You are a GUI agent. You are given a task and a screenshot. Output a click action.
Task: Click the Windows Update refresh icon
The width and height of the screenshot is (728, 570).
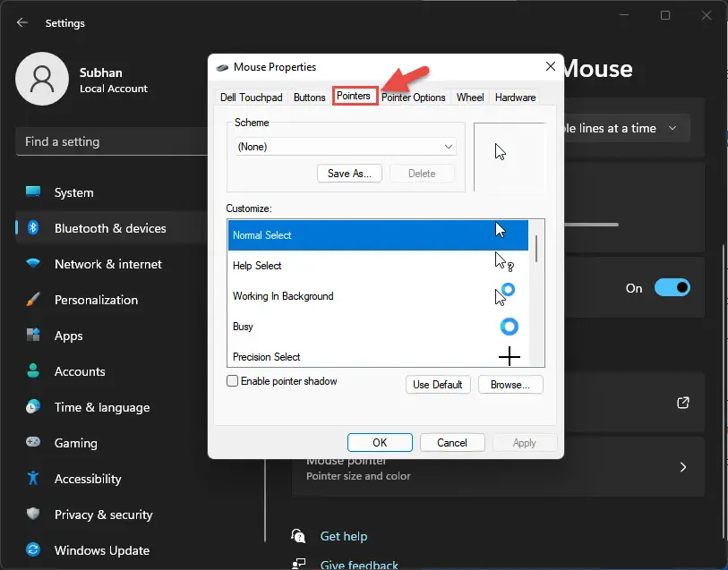33,549
